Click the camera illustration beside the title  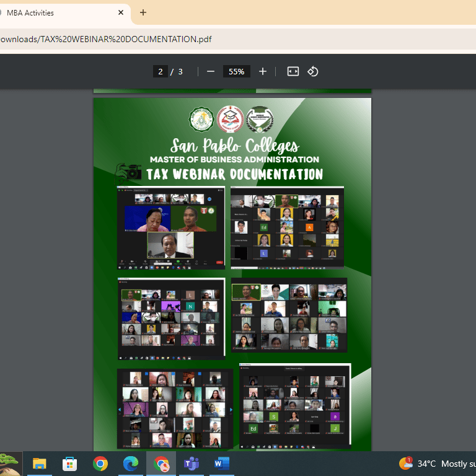128,174
